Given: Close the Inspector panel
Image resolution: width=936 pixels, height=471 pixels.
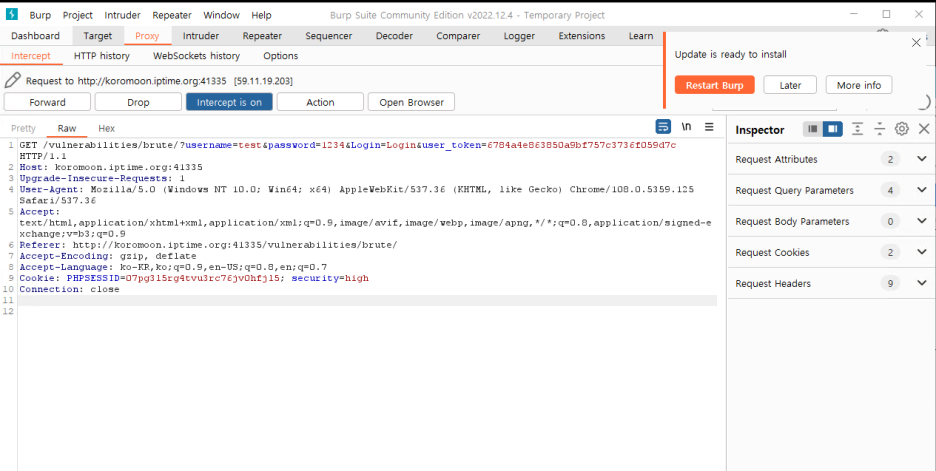Looking at the screenshot, I should (x=924, y=129).
